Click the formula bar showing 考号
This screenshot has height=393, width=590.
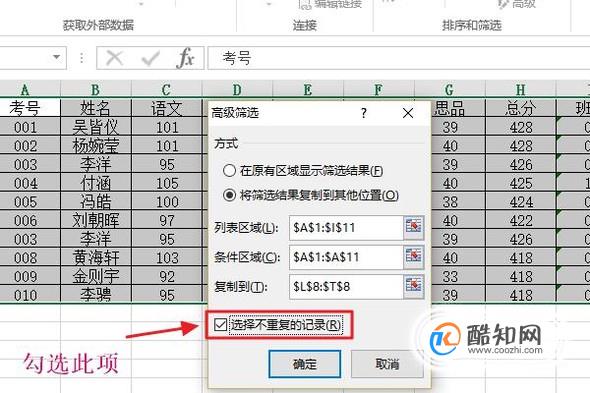[398, 58]
